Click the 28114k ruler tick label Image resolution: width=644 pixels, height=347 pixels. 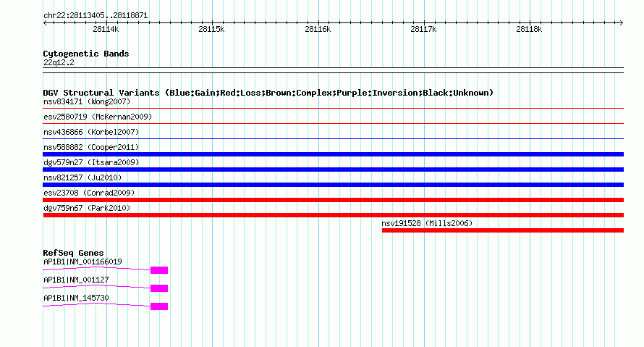click(x=106, y=29)
